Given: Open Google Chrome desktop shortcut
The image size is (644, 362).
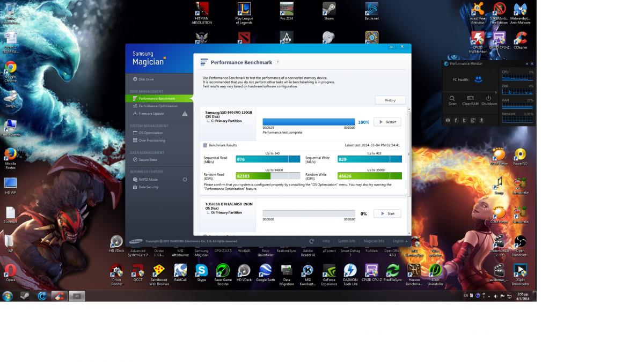Looking at the screenshot, I should 11,71.
